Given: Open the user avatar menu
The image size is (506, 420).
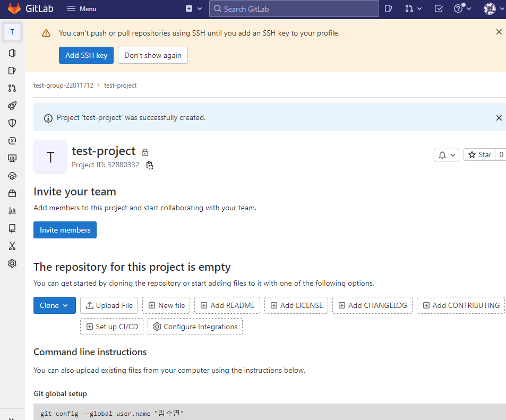Looking at the screenshot, I should point(493,8).
